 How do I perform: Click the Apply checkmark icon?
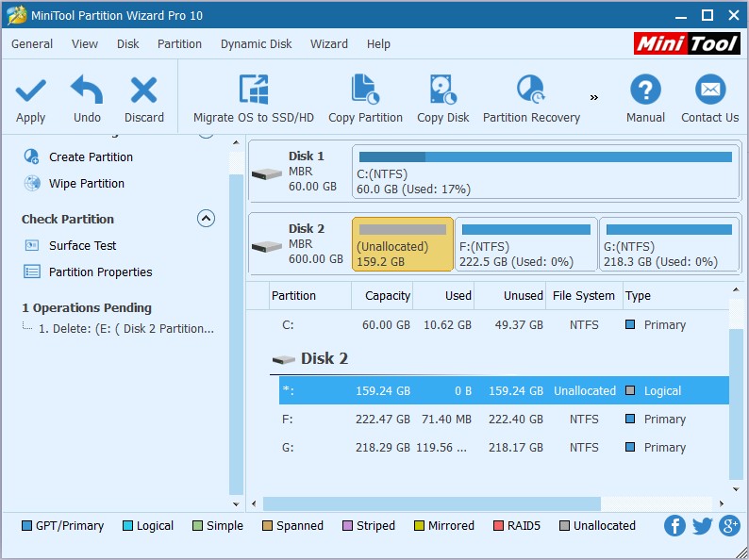[x=30, y=91]
